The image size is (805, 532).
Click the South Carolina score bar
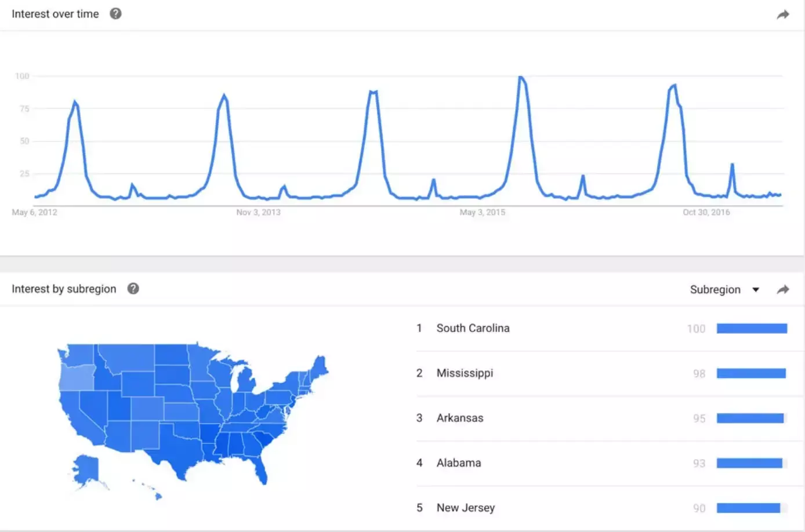[x=752, y=329]
